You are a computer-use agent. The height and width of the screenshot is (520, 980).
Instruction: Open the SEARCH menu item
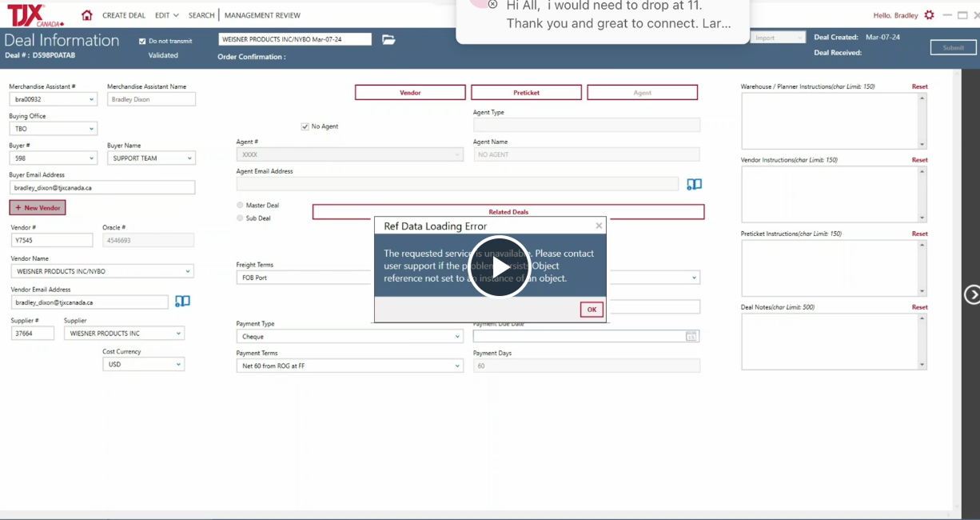coord(201,15)
